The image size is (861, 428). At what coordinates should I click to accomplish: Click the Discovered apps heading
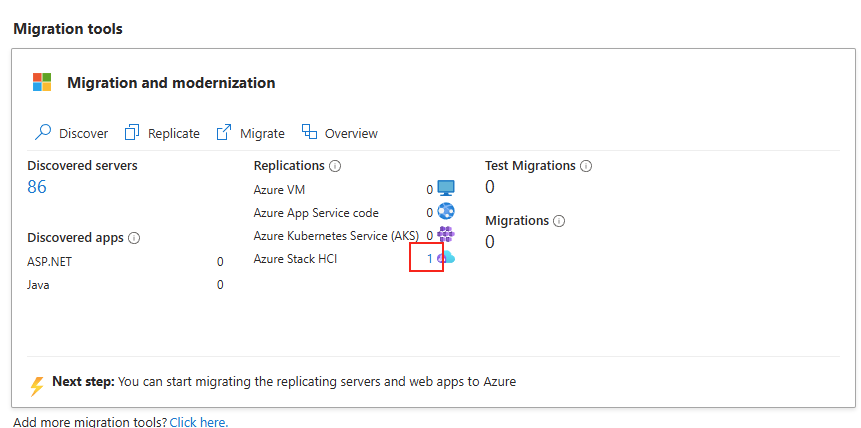(x=76, y=238)
